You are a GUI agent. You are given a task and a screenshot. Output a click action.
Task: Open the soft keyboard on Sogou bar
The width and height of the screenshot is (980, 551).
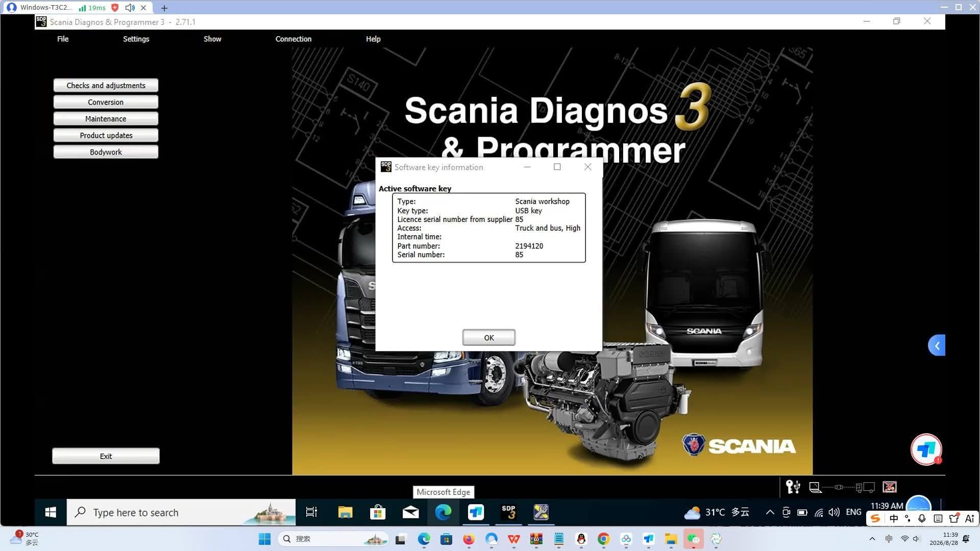pos(938,518)
